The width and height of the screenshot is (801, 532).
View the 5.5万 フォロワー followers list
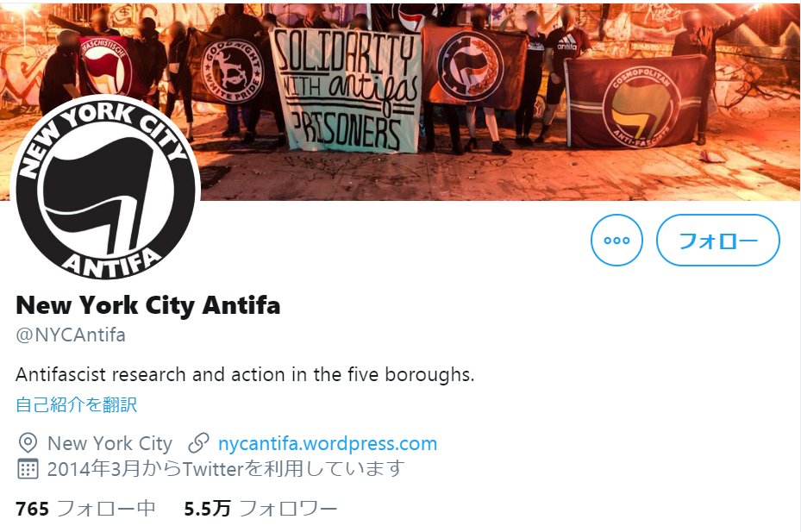point(260,509)
